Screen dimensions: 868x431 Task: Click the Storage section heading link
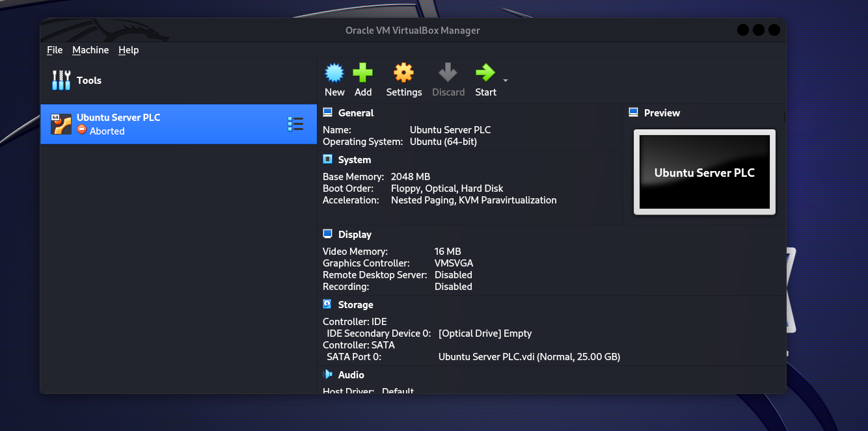click(356, 305)
